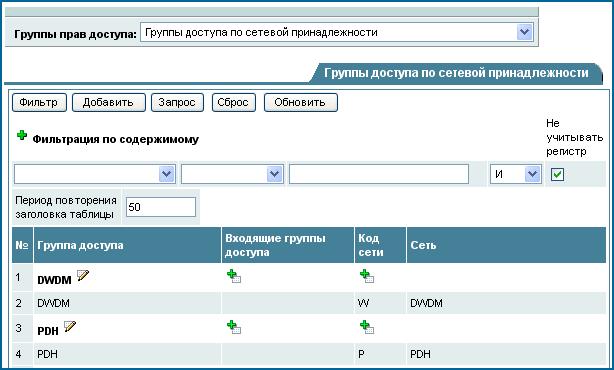614x370 pixels.
Task: Add a network code to the DWDM row
Action: pyautogui.click(x=367, y=276)
